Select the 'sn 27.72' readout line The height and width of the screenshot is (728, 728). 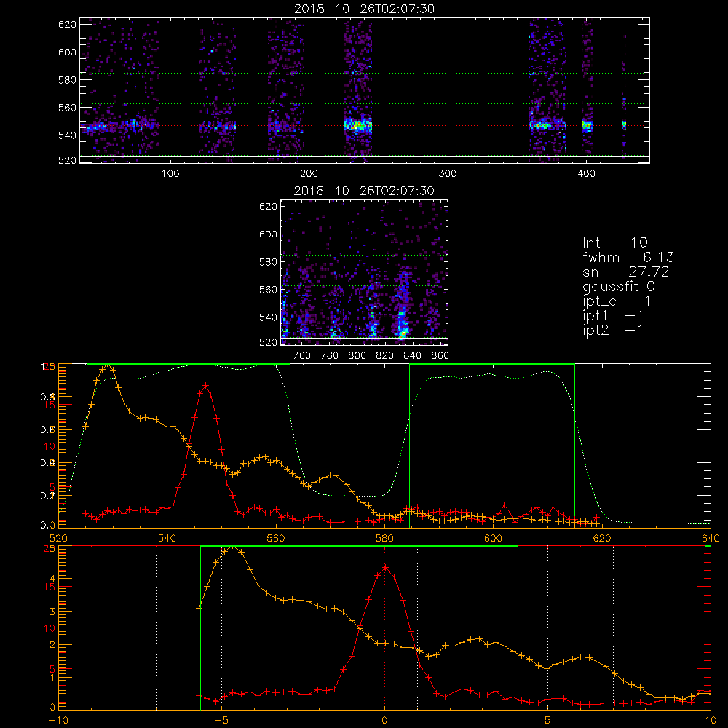pos(626,272)
